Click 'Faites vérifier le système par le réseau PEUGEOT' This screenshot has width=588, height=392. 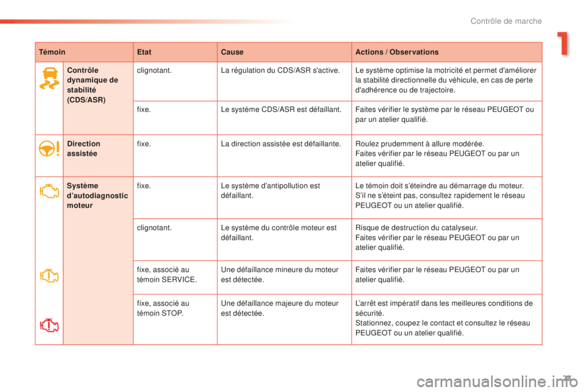(x=445, y=115)
